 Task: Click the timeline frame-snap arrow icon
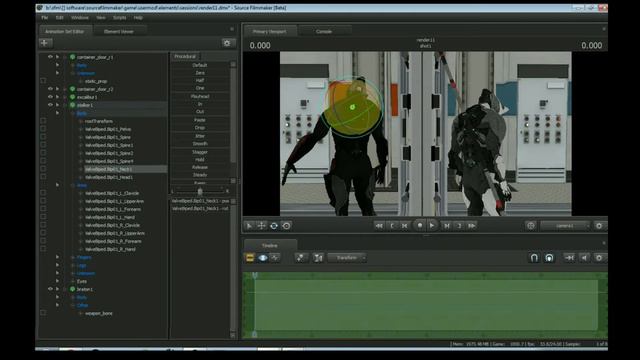click(569, 258)
